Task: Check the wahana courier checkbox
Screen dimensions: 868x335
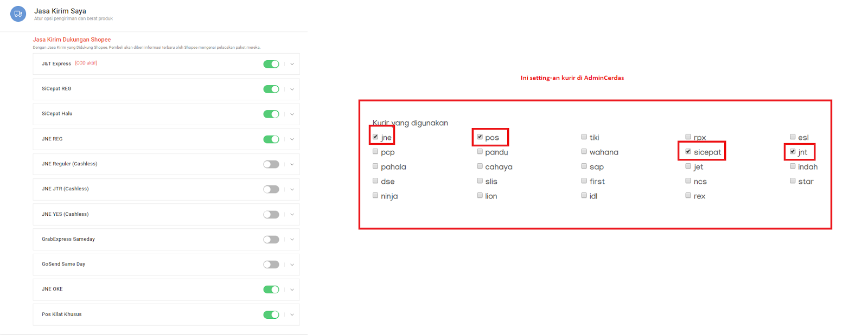Action: [584, 151]
